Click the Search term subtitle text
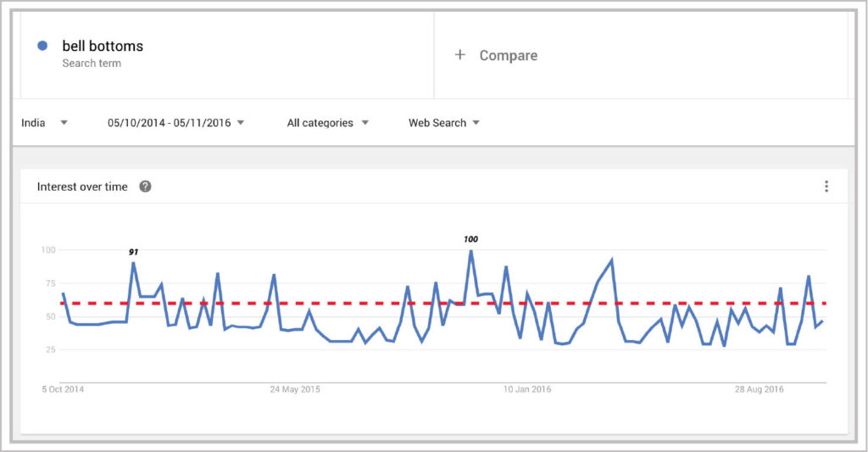 click(x=92, y=64)
